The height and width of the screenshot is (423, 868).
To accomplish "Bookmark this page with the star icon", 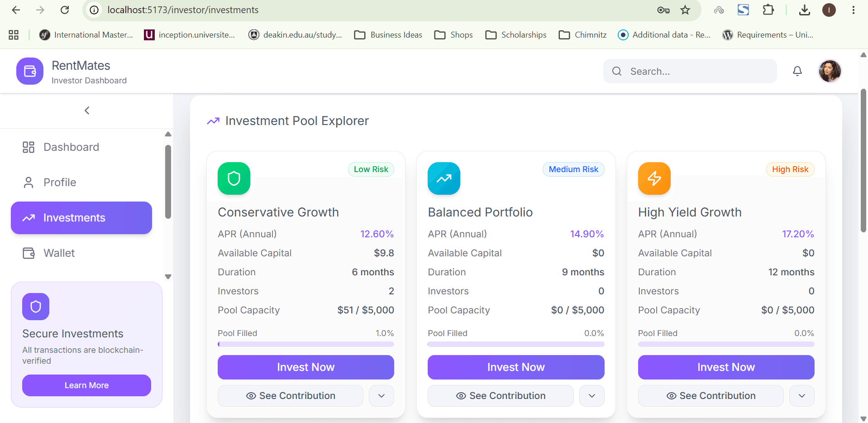I will pos(685,10).
